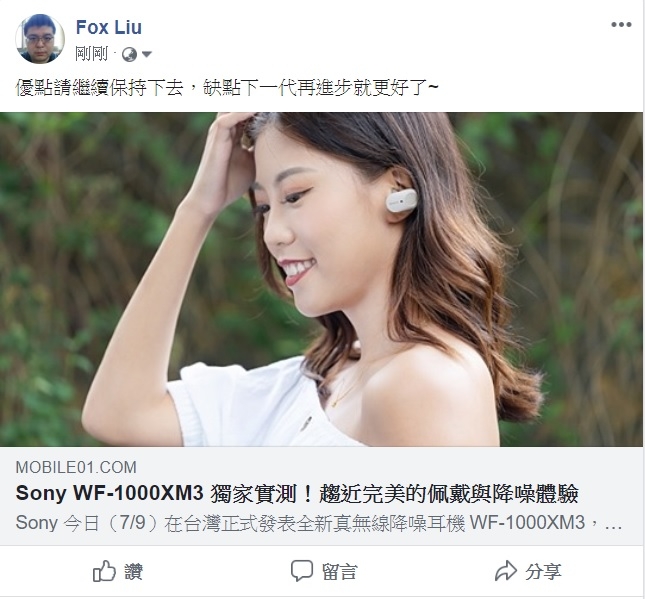The width and height of the screenshot is (645, 599).
Task: Click the article description starting Sony 今日
Action: 318,523
